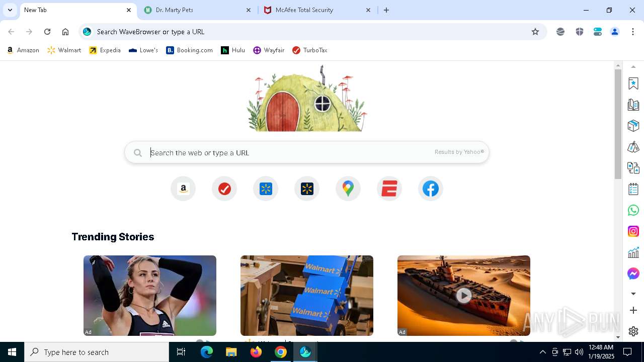Open the shield protection toolbar icon

point(580,32)
